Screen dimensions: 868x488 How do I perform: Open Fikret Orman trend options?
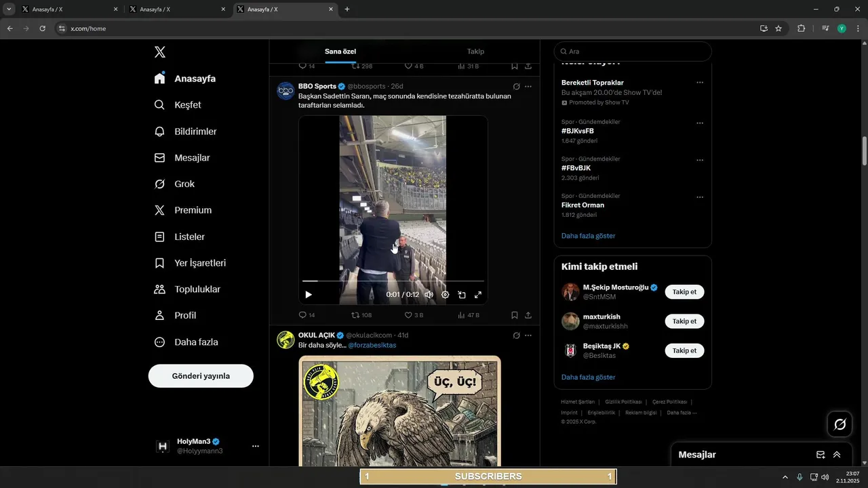tap(700, 197)
